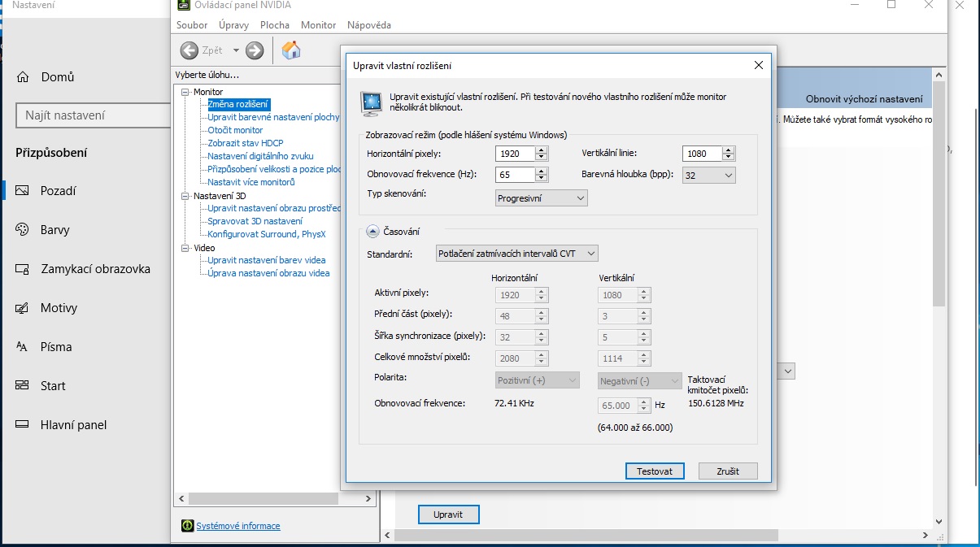This screenshot has width=980, height=547.
Task: Click the Systémové informace icon
Action: pos(187,526)
